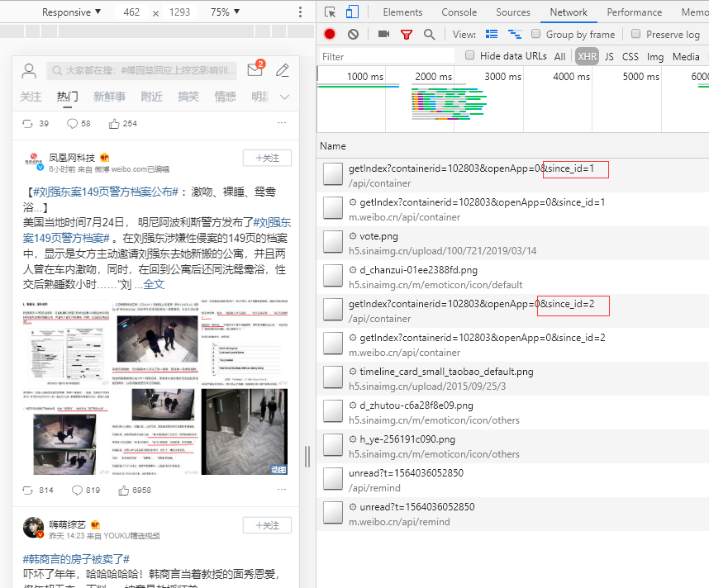
Task: Expand the Weibo category chevron
Action: 284,97
